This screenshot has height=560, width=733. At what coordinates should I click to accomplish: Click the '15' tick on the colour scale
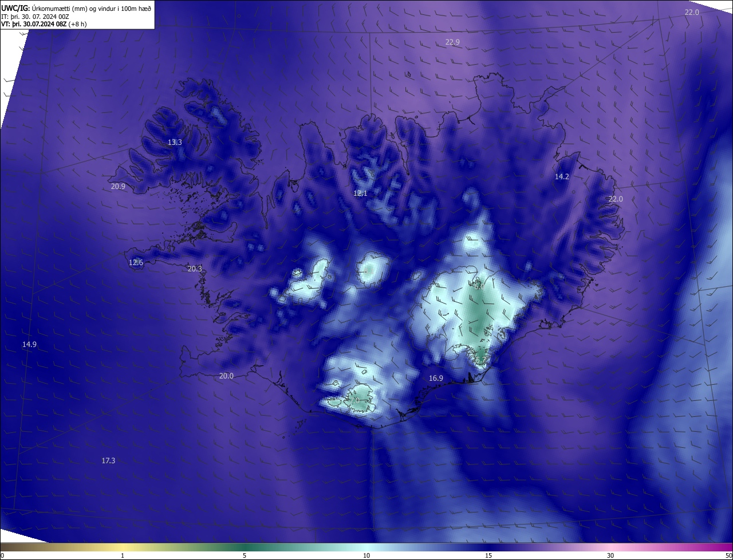point(488,556)
